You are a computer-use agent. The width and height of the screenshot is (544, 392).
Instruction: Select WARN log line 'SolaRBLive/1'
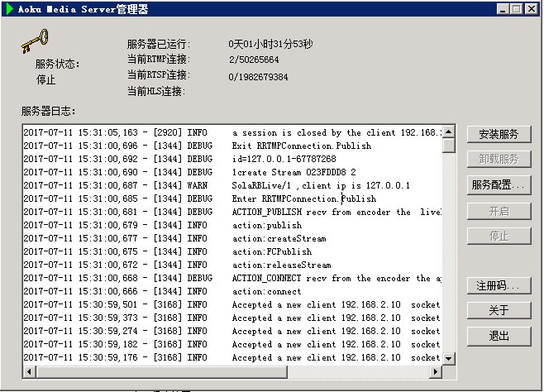click(232, 185)
